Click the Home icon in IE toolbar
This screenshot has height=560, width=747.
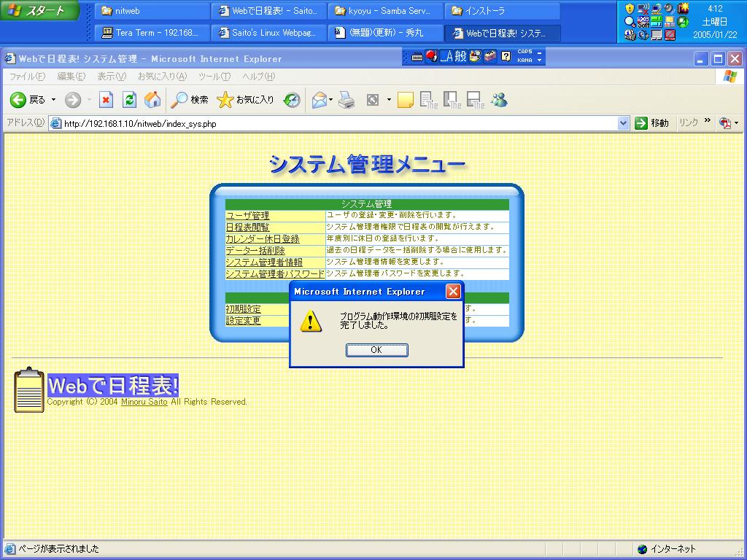click(152, 100)
